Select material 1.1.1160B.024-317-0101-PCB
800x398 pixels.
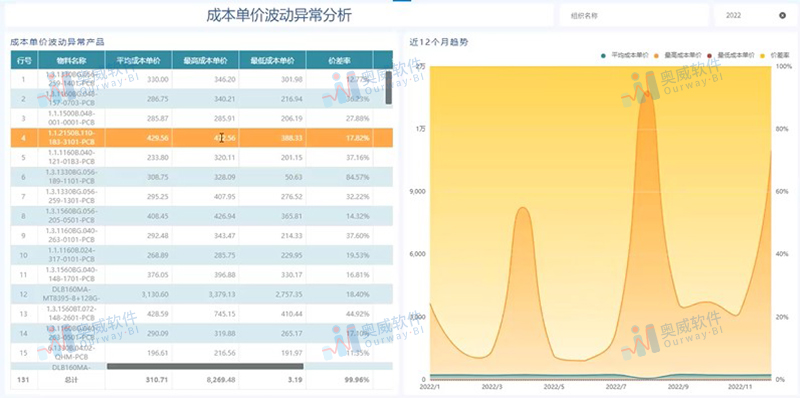(71, 255)
